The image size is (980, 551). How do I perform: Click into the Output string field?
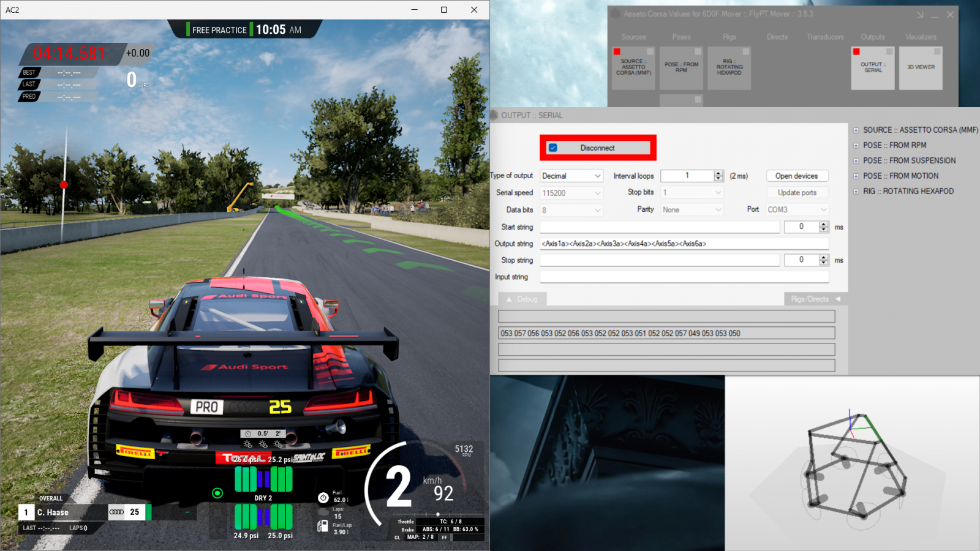(x=684, y=244)
